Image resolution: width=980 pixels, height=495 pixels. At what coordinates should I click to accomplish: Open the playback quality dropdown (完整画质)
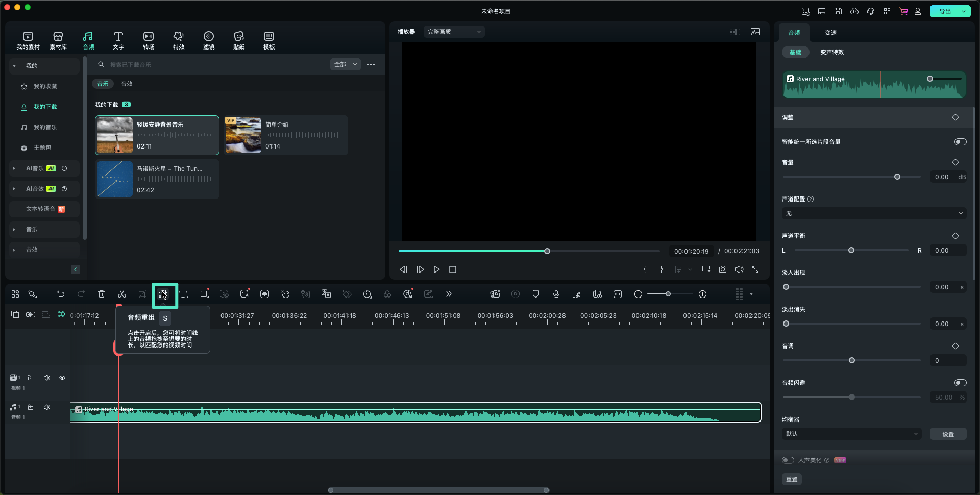tap(454, 32)
